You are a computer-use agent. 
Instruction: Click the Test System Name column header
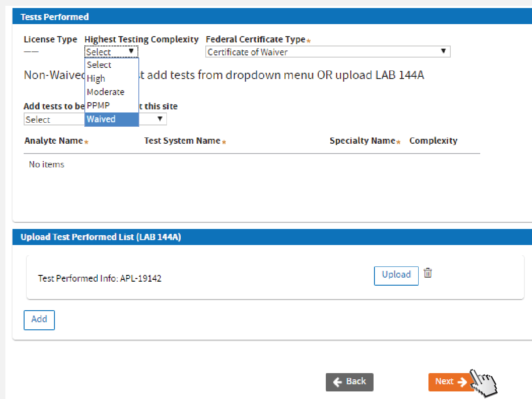182,141
